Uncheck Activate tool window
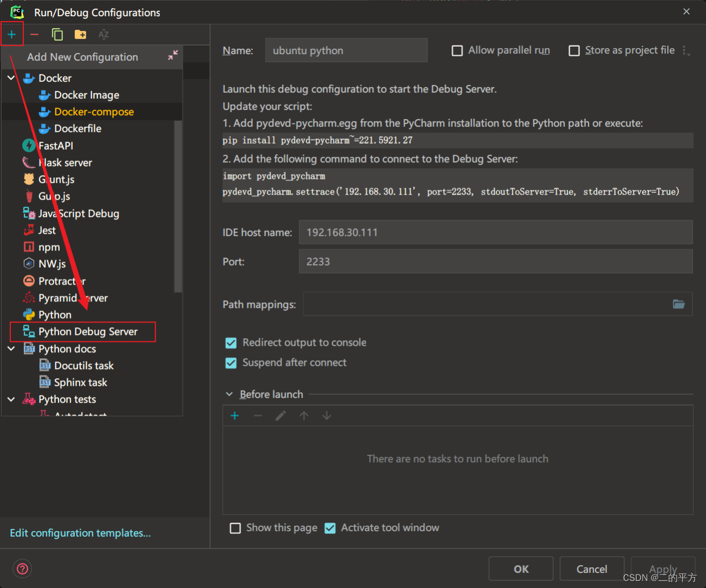The width and height of the screenshot is (706, 588). [330, 528]
